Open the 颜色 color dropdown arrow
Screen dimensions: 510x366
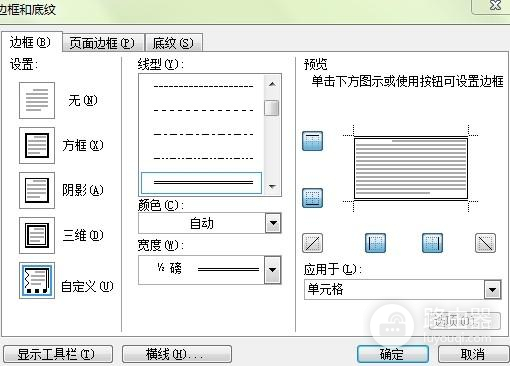(273, 223)
